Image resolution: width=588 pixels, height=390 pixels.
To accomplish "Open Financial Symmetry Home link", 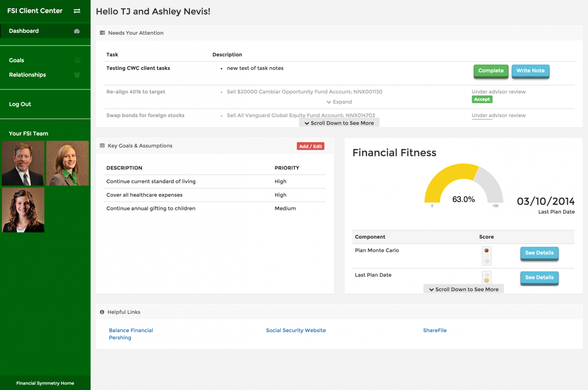I will tap(45, 383).
